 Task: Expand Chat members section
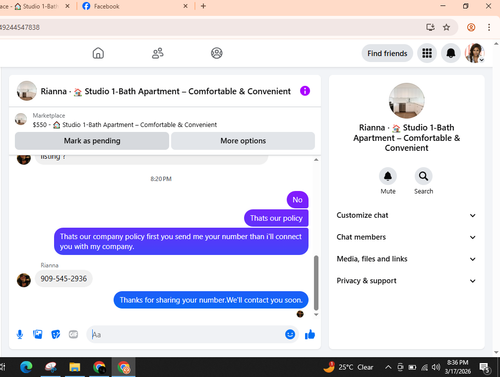coord(406,237)
